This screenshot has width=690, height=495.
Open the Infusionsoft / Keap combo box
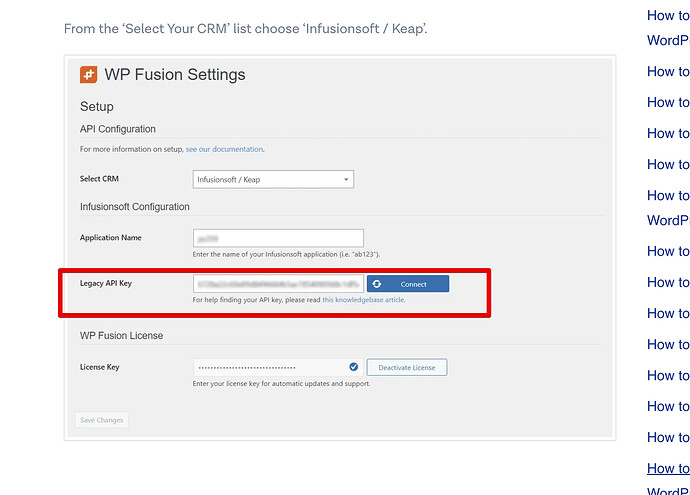pyautogui.click(x=273, y=180)
